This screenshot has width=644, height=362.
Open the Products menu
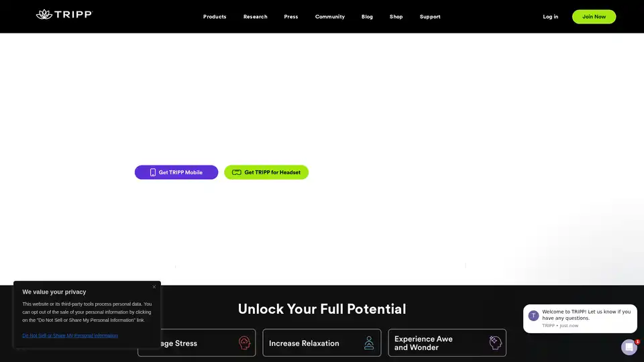(215, 17)
